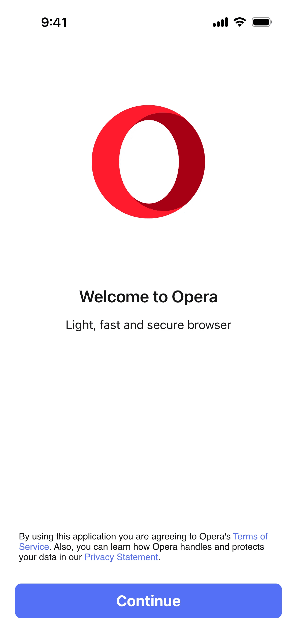Click the Welcome to Opera heading
The height and width of the screenshot is (644, 297).
click(x=148, y=297)
